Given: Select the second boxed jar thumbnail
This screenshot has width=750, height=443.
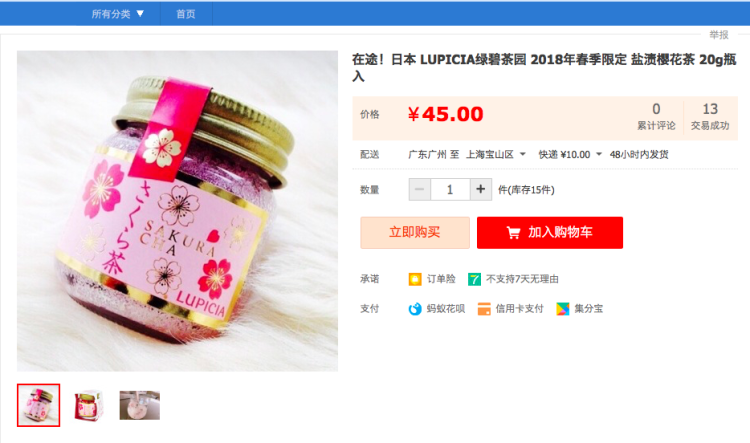Looking at the screenshot, I should point(89,405).
